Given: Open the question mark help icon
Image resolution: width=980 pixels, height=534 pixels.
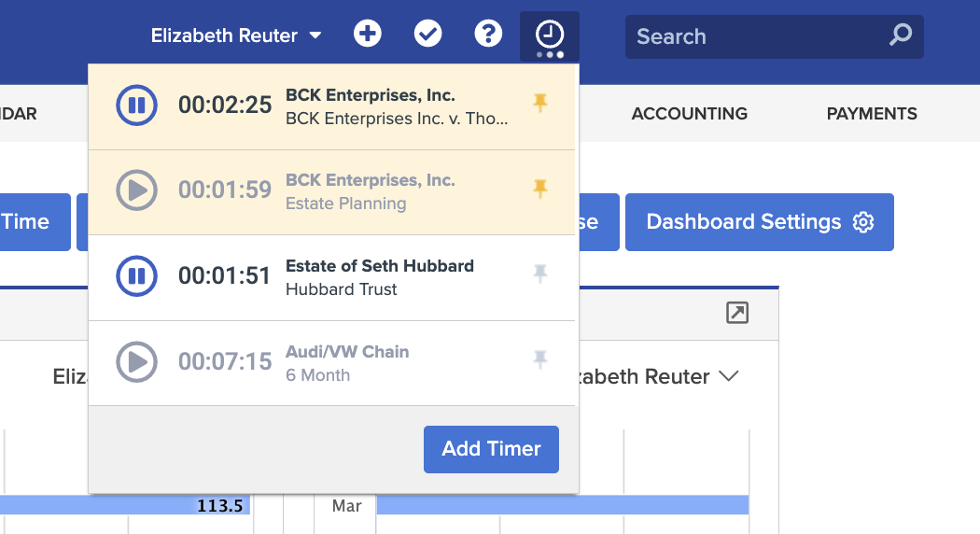Looking at the screenshot, I should pos(488,33).
